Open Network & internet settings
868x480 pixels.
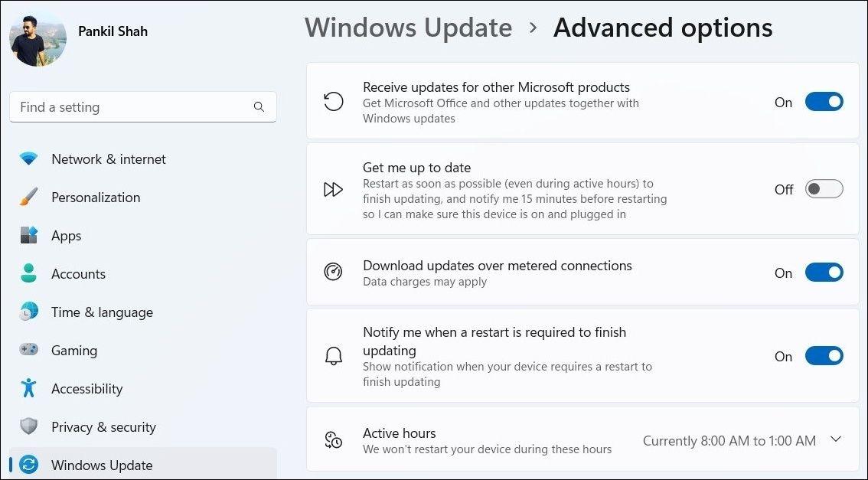click(143, 159)
